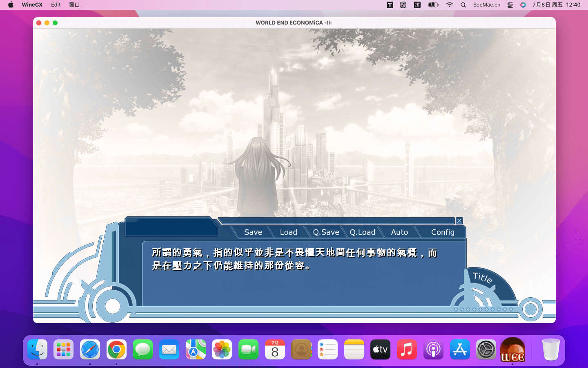Open the WineCX menu
588x368 pixels.
click(32, 5)
